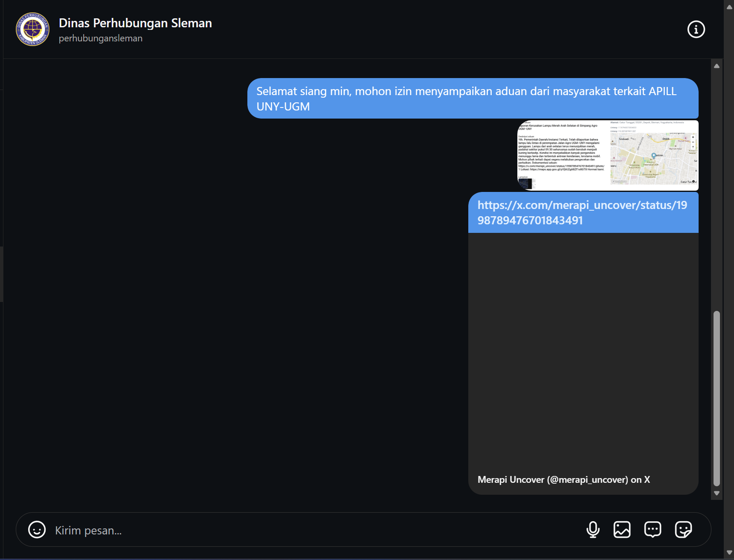
Task: Click the dark link preview card area
Action: click(x=583, y=350)
